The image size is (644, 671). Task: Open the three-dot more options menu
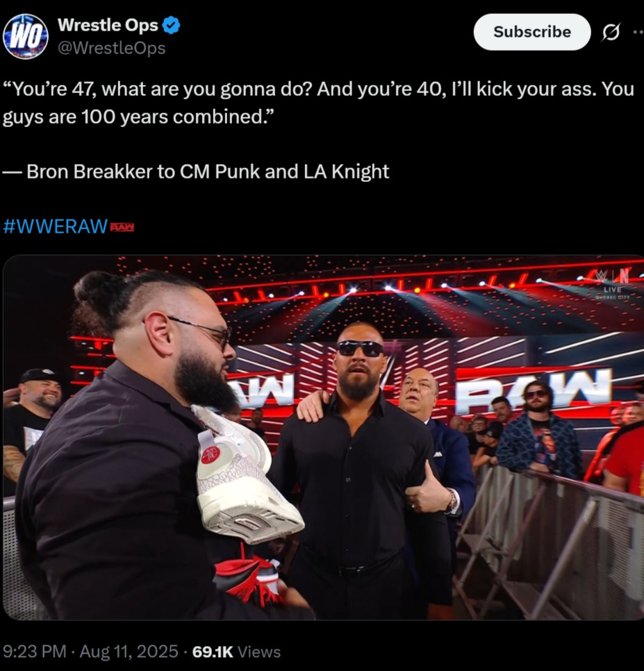(638, 32)
